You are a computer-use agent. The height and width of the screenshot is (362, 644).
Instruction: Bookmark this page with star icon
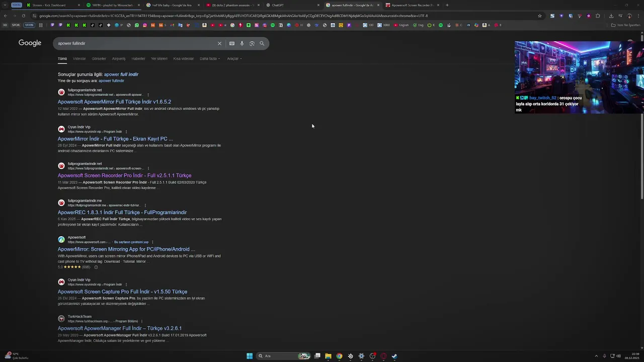point(540,16)
